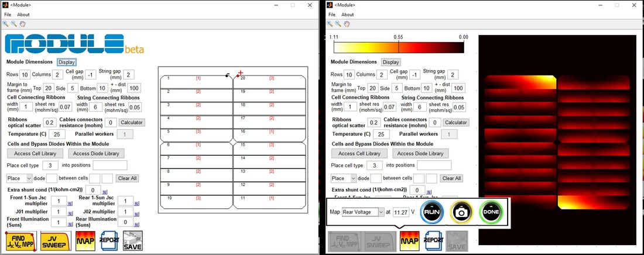Screen dimensions: 644x255
Task: Click Clear All button in left window
Action: pyautogui.click(x=128, y=178)
